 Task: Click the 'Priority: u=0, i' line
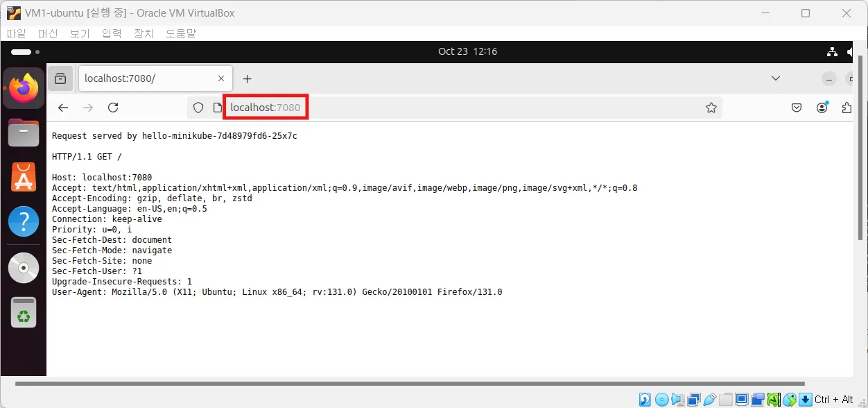click(92, 230)
